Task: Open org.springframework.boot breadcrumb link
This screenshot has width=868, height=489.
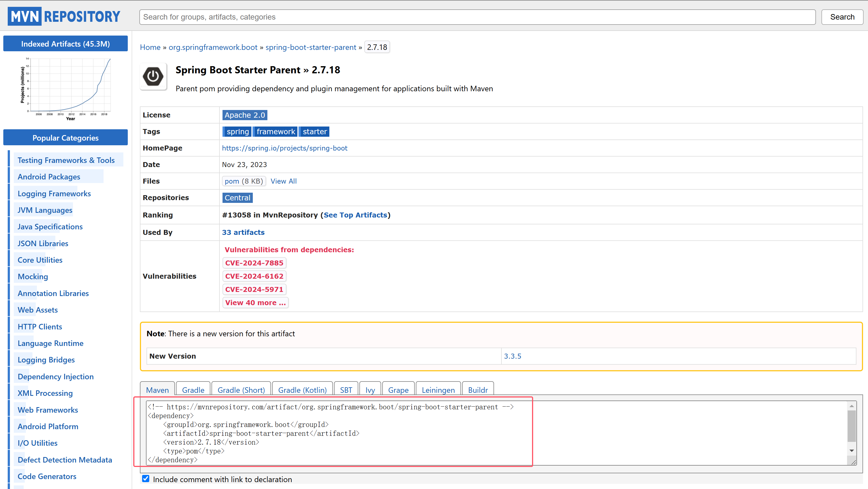Action: click(213, 47)
